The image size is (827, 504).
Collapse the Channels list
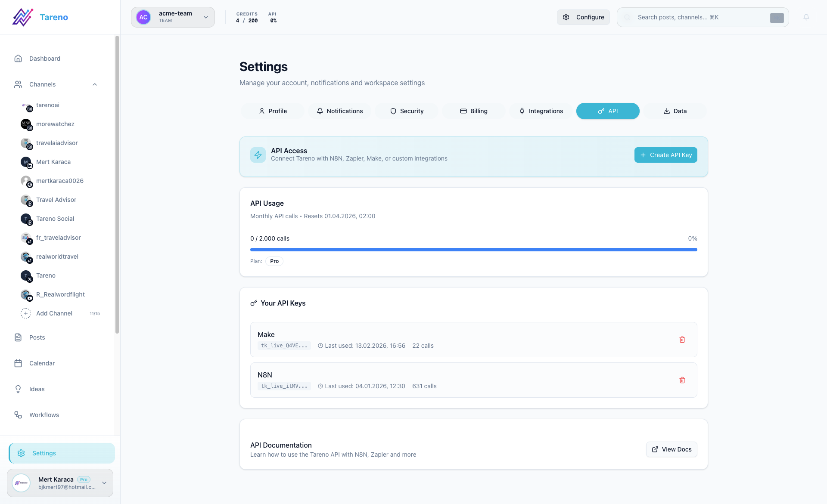(x=95, y=84)
